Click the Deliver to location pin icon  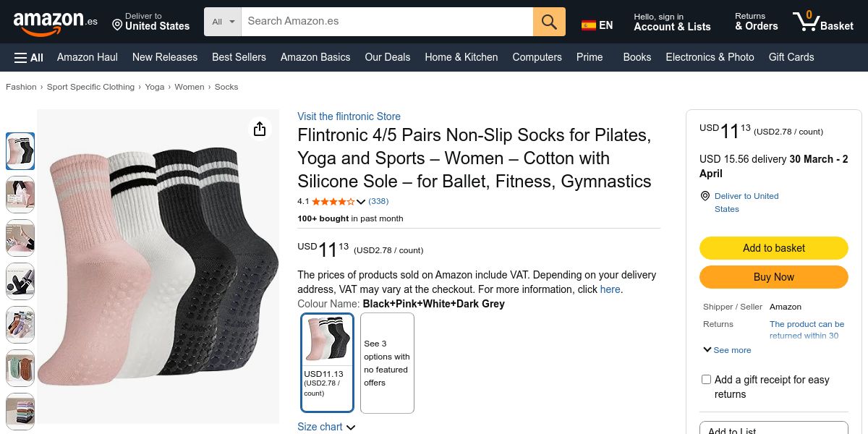tap(117, 25)
